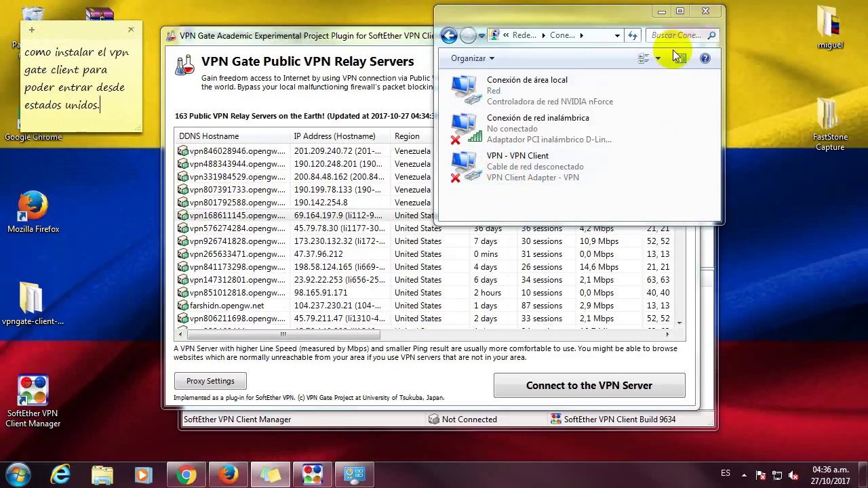Screen dimensions: 868x488
Task: Open Google Chrome from taskbar
Action: click(x=186, y=474)
